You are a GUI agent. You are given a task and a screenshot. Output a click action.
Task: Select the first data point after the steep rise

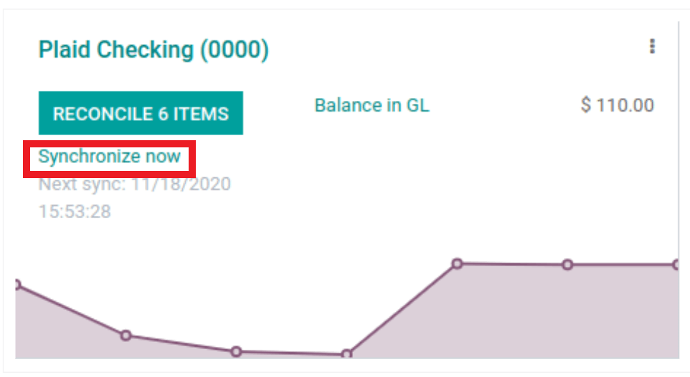pos(457,264)
